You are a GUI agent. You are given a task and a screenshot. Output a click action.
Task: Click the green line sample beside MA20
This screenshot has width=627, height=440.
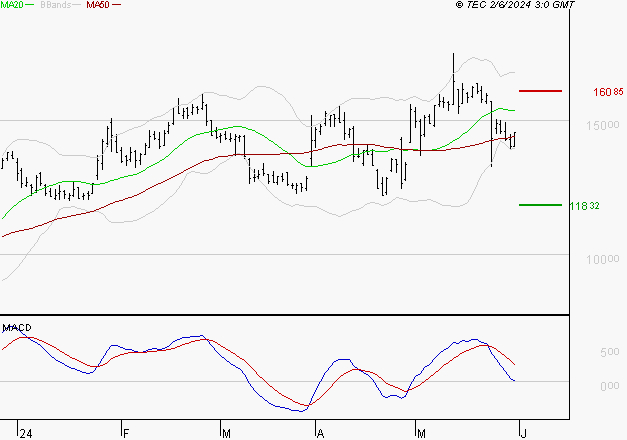pos(30,5)
